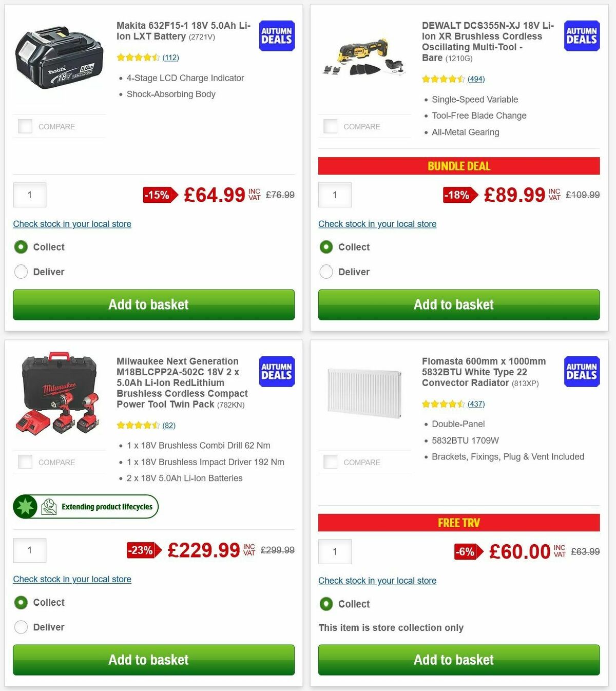Viewport: 616px width, 691px height.
Task: Click the quantity field for the Milwaukee pack
Action: (29, 550)
